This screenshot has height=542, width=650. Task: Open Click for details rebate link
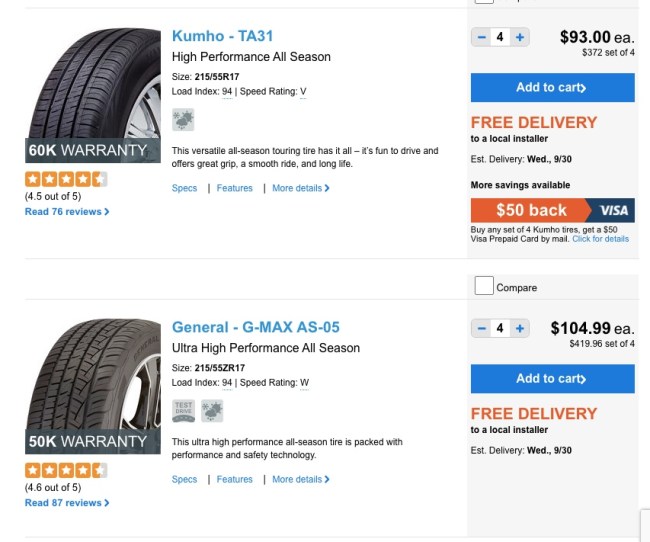tap(601, 239)
